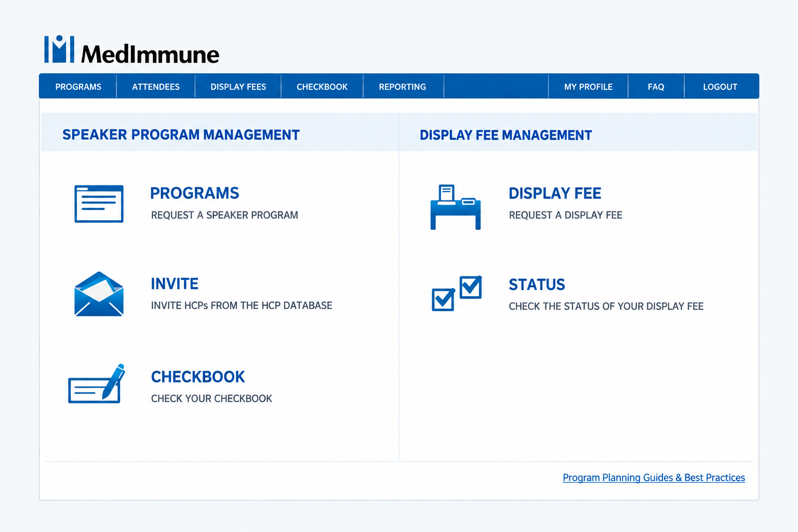Screen dimensions: 798x532
Task: Click the STATUS heading link
Action: pos(537,285)
